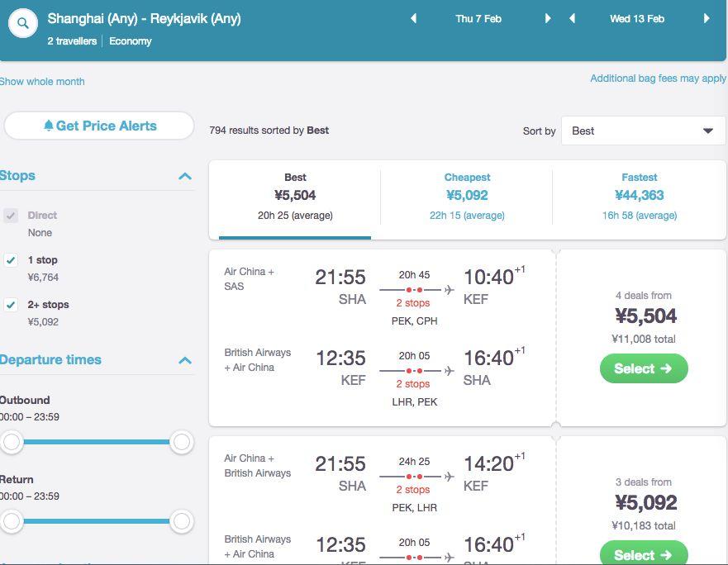Viewport: 728px width, 565px height.
Task: Click Get Price Alerts button
Action: click(99, 126)
